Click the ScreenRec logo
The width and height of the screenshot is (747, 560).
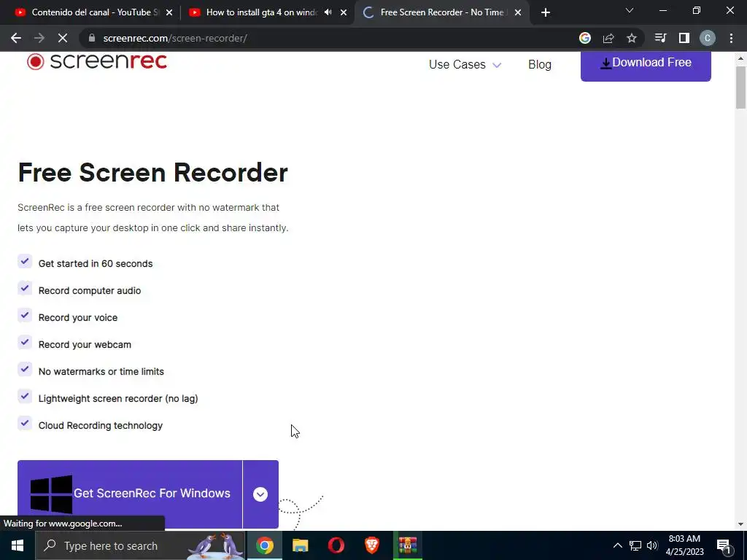click(x=97, y=61)
